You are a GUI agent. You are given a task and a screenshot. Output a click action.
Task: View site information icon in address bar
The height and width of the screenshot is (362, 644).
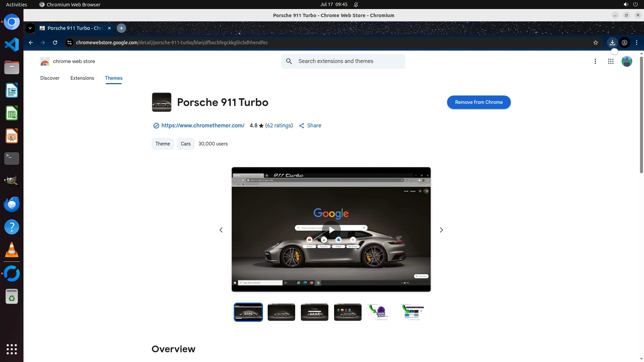(69, 43)
